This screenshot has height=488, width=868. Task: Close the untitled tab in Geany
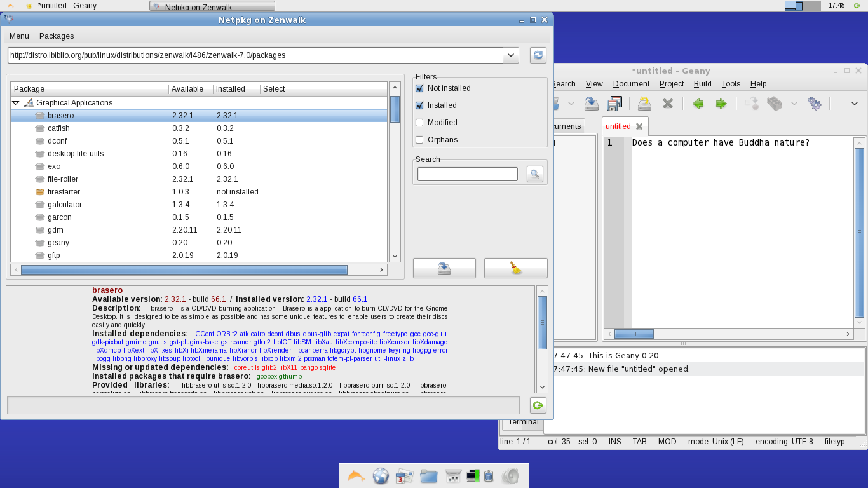639,126
